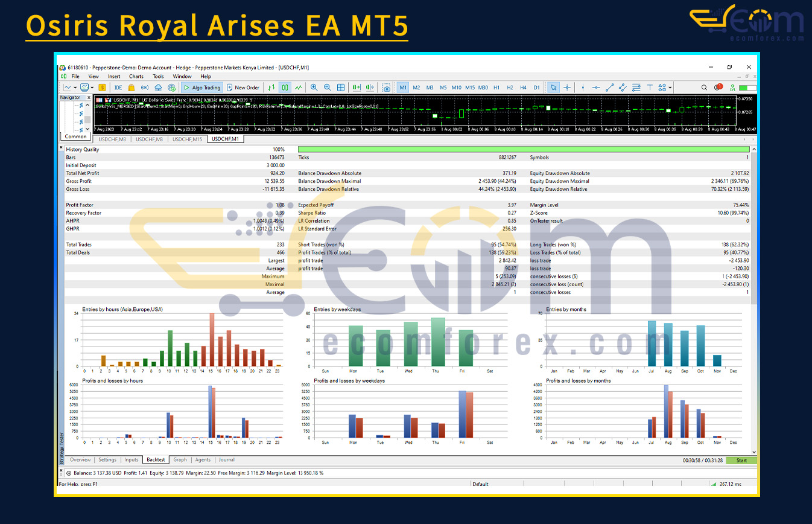Select the H1 timeframe
This screenshot has width=812, height=524.
pyautogui.click(x=496, y=88)
